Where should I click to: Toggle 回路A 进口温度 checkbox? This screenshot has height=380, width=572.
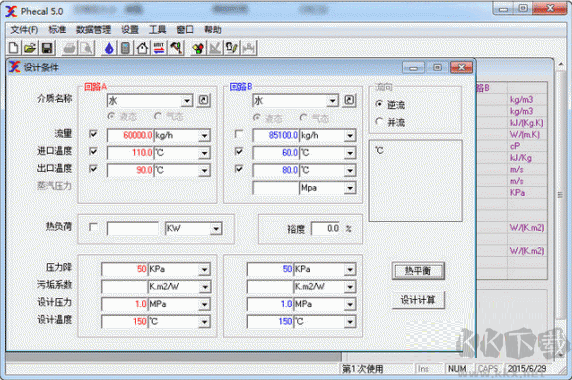tap(93, 151)
